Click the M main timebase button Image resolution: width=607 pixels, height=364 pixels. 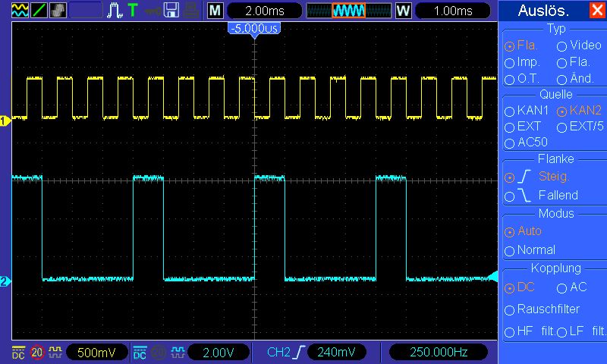coord(215,11)
